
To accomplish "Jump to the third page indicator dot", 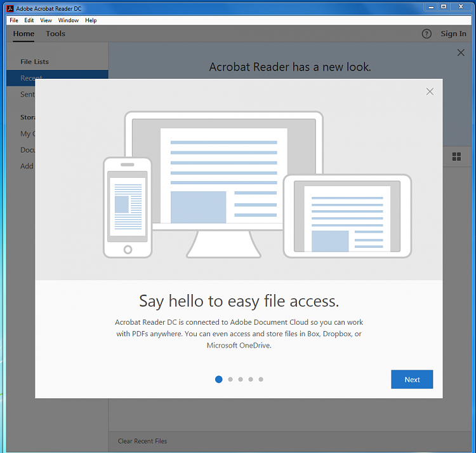I will coord(241,379).
